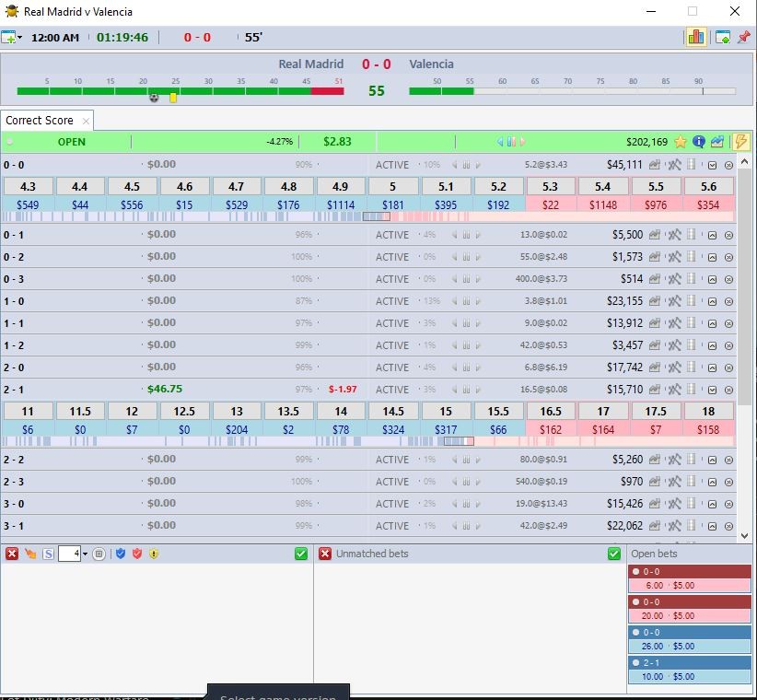Click the 16.5 price button in 2 - 1 ladder
This screenshot has width=757, height=700.
point(551,412)
